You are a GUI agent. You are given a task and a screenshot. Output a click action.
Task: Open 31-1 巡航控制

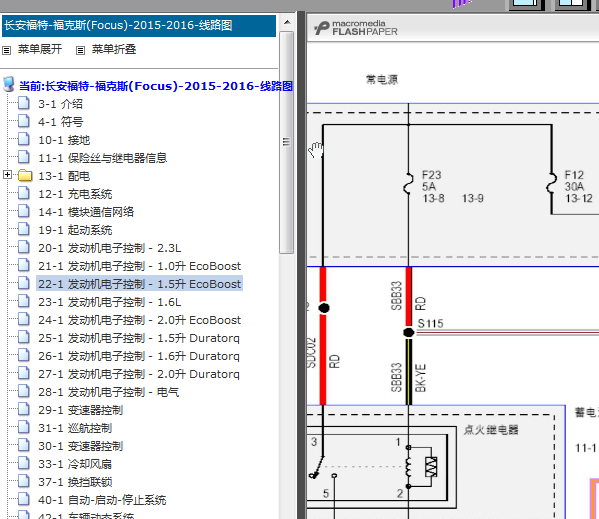point(75,428)
